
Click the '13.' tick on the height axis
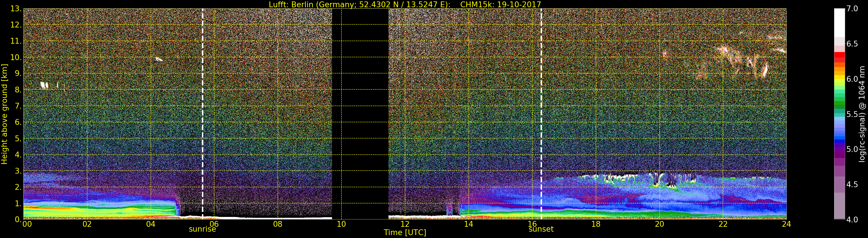[x=16, y=9]
